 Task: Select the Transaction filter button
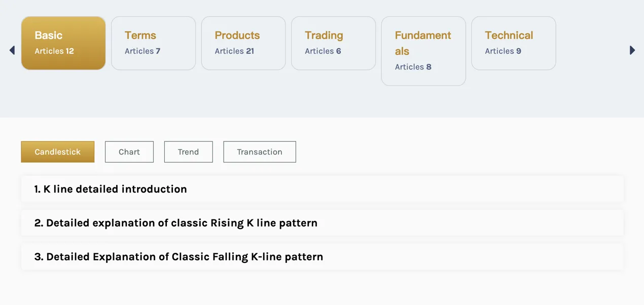260,152
